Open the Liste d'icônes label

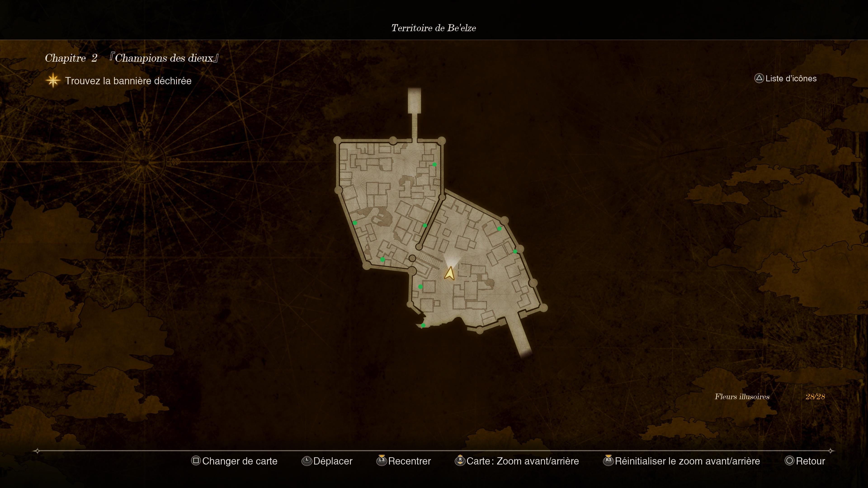(791, 78)
